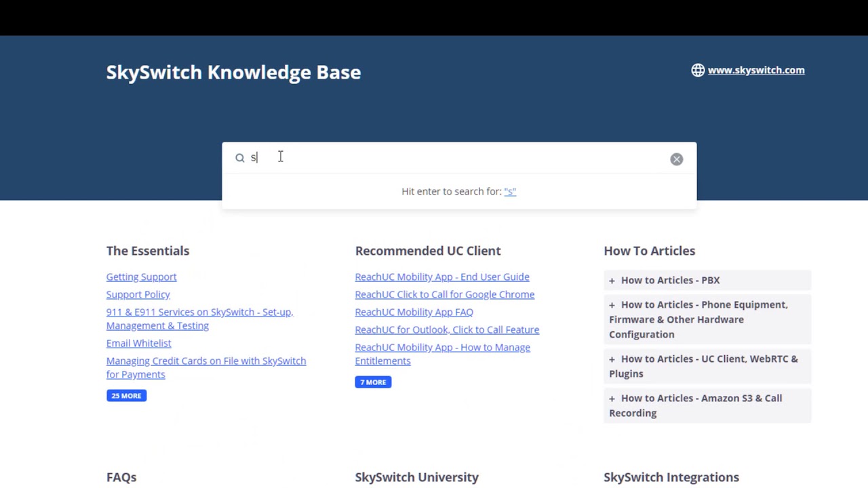Screen dimensions: 868x488
Task: Clear the search field with the X icon
Action: tap(676, 159)
